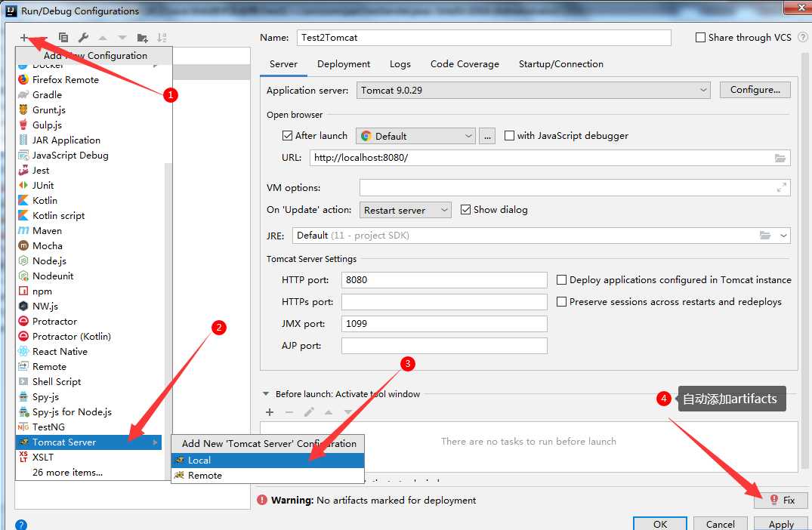Open the help question mark button
Image resolution: width=812 pixels, height=530 pixels.
[x=20, y=525]
